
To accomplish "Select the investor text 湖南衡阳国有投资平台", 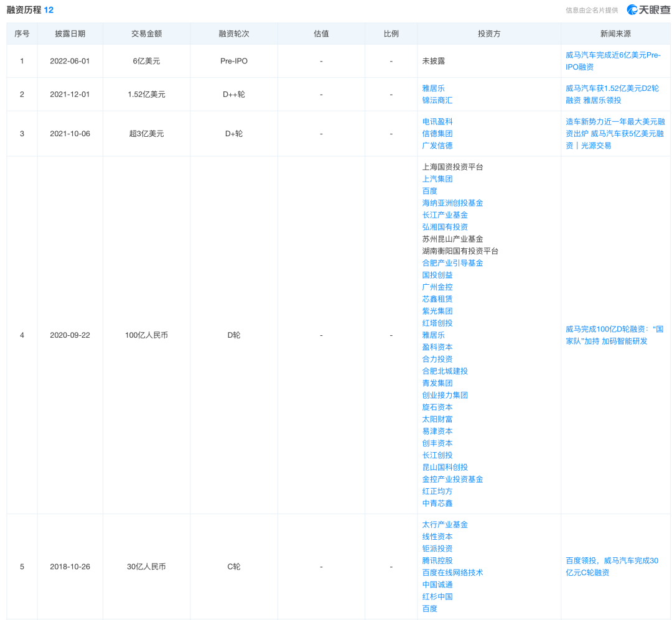I will tap(460, 251).
